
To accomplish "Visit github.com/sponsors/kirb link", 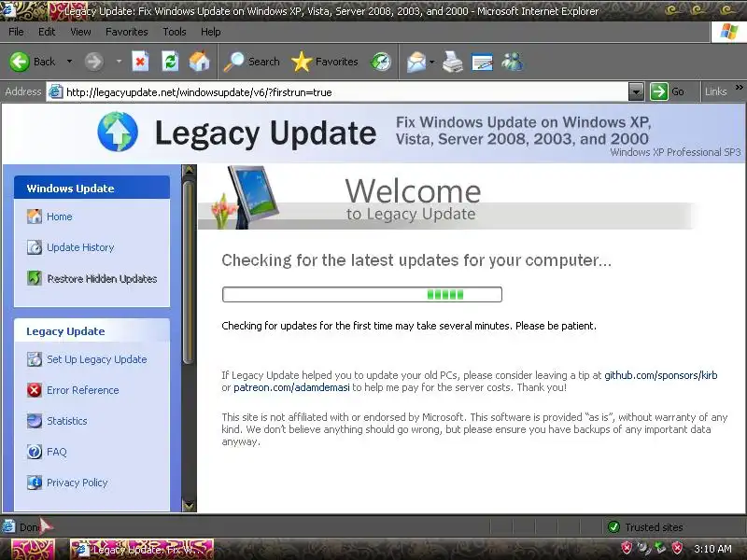I will pos(661,375).
